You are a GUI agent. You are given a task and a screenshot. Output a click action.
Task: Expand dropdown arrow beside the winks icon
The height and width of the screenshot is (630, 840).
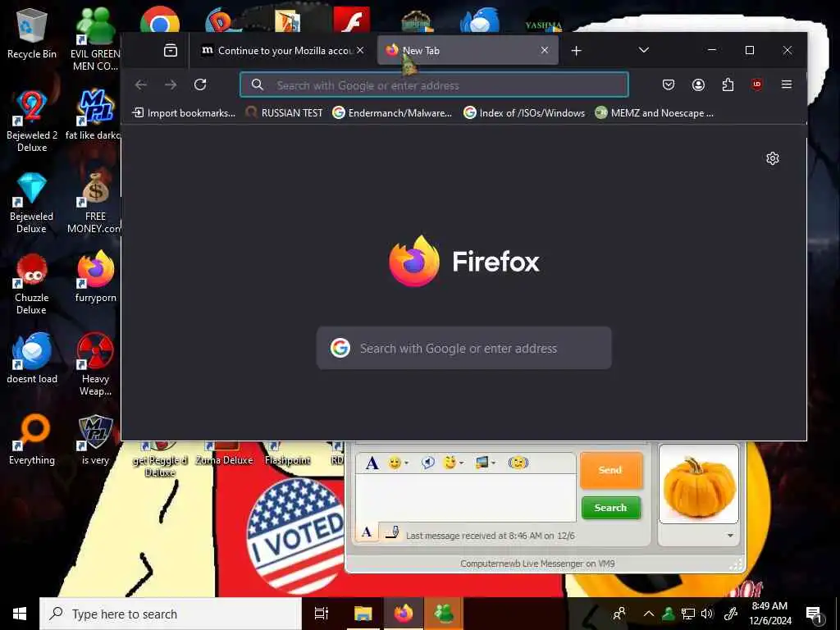coord(462,463)
